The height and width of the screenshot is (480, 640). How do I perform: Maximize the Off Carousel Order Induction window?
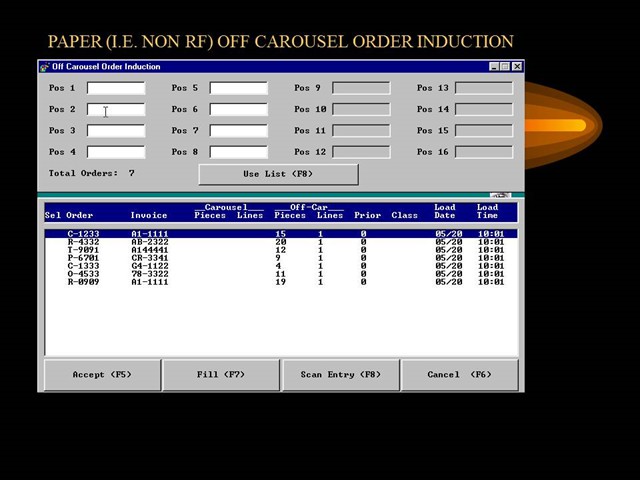tap(505, 67)
